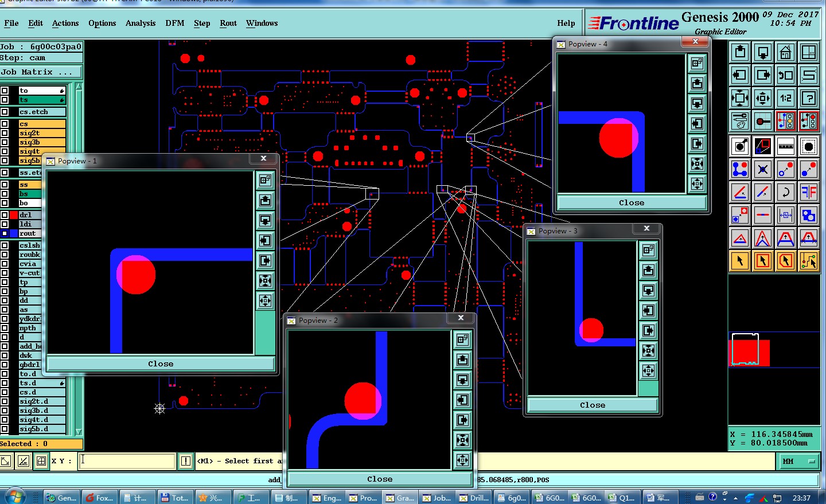Toggle the checkbox for layer 'sig5b.d'
Viewport: 826px width, 504px height.
click(x=5, y=429)
